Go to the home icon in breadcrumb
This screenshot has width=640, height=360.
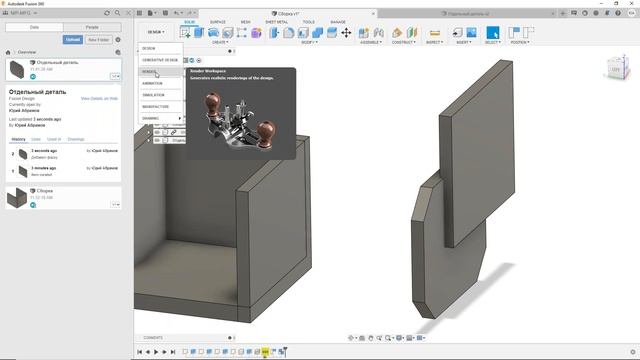[8, 52]
